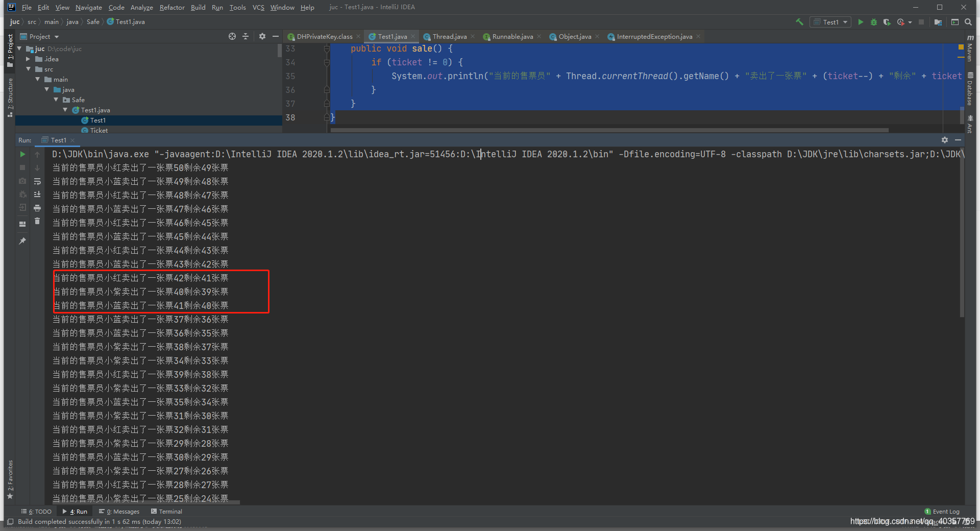The width and height of the screenshot is (980, 531).
Task: Open Search Everywhere magnifier icon
Action: [x=968, y=22]
